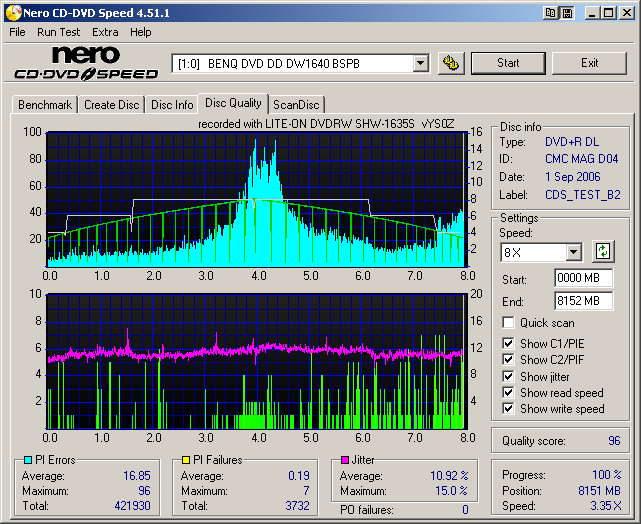The height and width of the screenshot is (524, 641).
Task: Click the Speed value 3.35X
Action: [x=606, y=506]
